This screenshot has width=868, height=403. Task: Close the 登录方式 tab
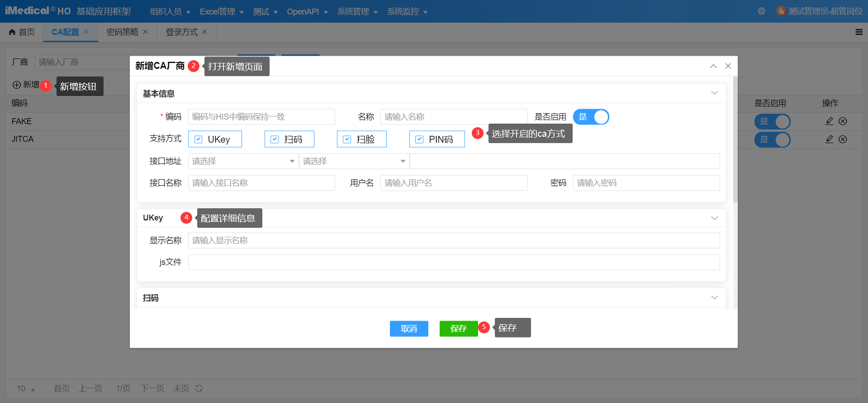click(x=204, y=32)
